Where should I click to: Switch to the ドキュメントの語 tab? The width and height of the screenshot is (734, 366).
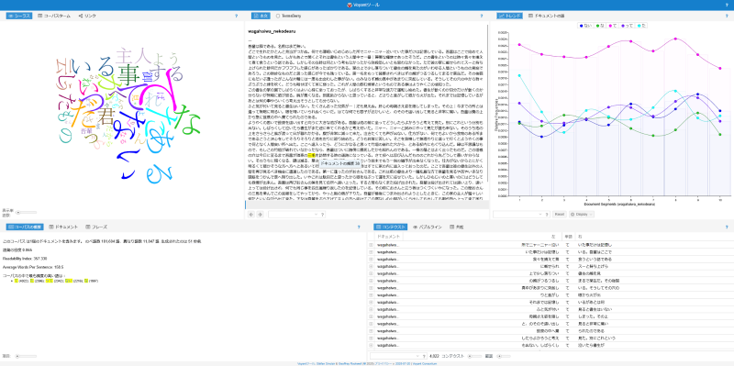tap(547, 16)
